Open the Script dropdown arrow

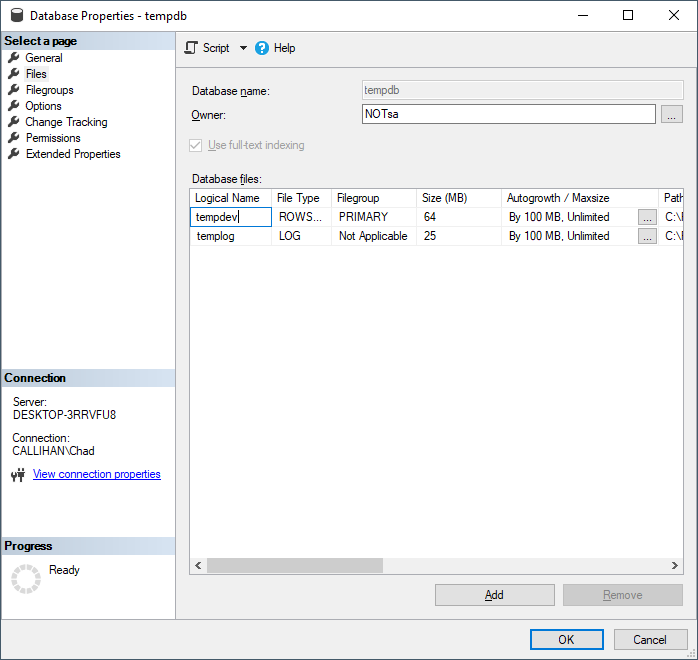(243, 48)
